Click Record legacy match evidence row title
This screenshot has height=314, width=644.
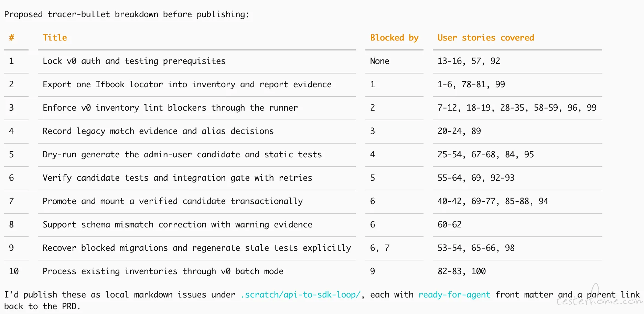(158, 131)
